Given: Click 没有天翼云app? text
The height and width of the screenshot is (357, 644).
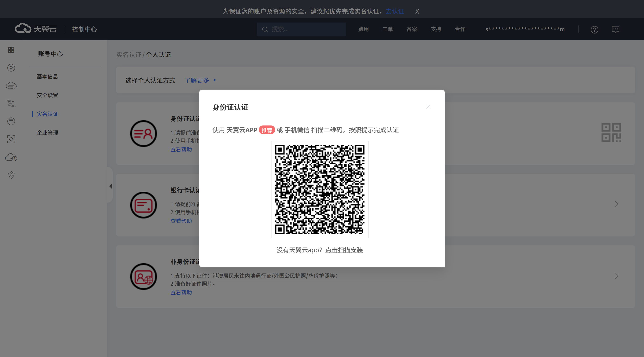Looking at the screenshot, I should pyautogui.click(x=299, y=250).
